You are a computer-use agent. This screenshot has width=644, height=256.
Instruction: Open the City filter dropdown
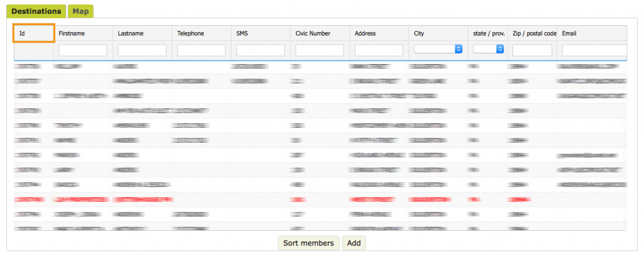[438, 49]
